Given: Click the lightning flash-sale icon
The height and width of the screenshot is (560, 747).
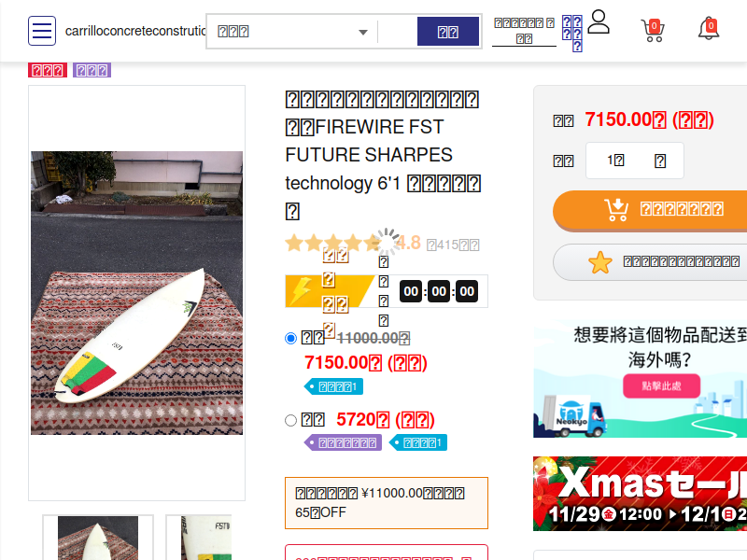Looking at the screenshot, I should click(x=301, y=290).
